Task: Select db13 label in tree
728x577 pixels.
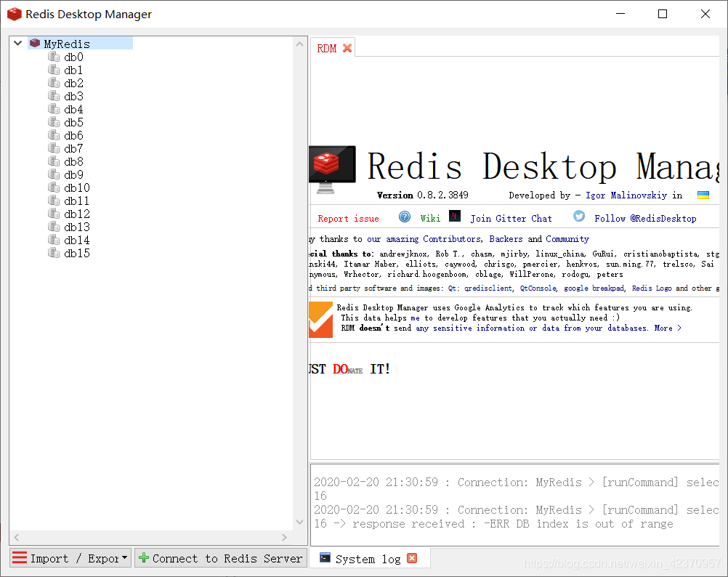Action: (77, 227)
